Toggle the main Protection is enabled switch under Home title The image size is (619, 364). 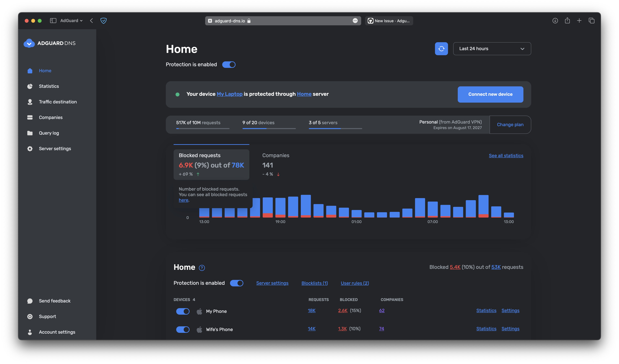tap(229, 64)
